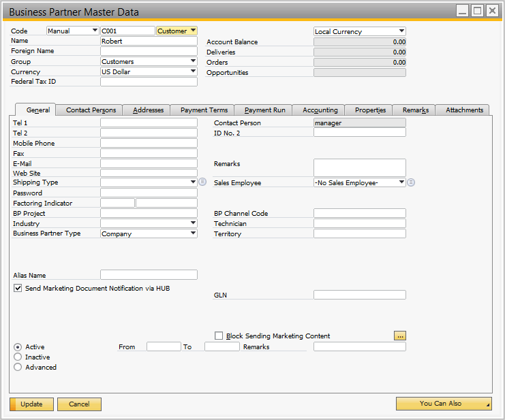Image resolution: width=505 pixels, height=420 pixels.
Task: Switch to the Payment Terms tab
Action: click(204, 110)
